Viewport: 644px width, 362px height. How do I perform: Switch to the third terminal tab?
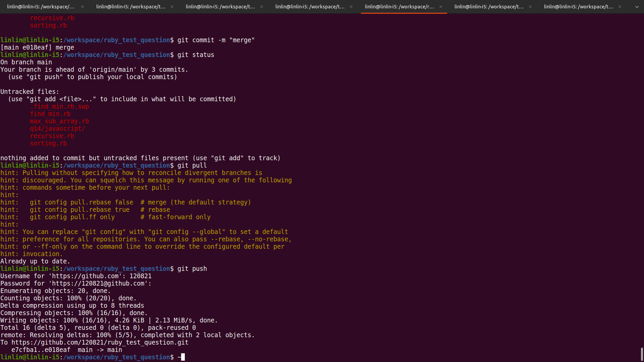(x=220, y=7)
